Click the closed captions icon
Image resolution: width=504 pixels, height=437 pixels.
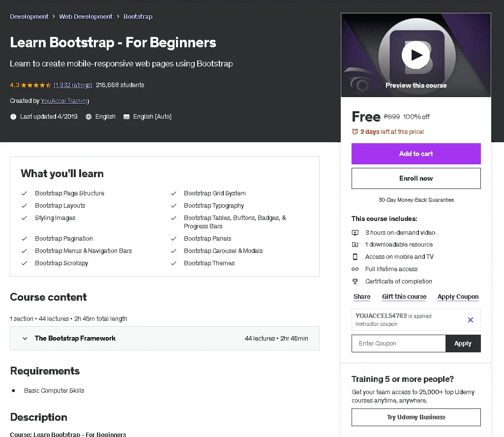point(126,117)
